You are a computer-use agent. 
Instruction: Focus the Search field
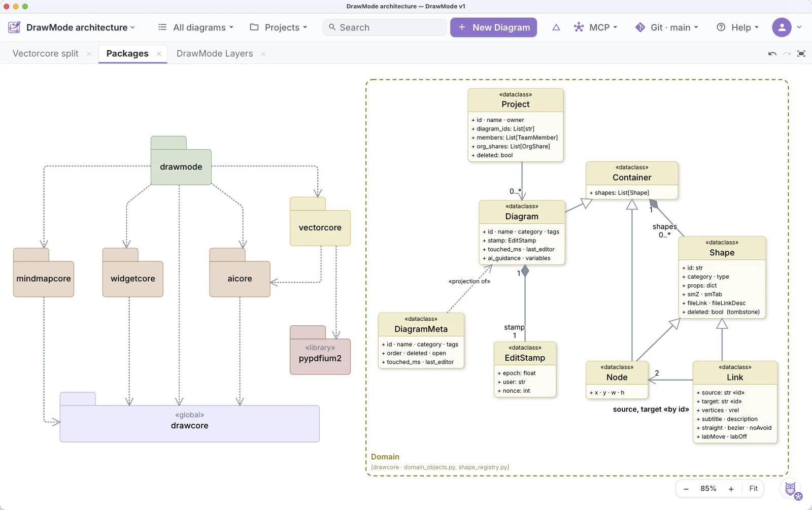pos(385,27)
